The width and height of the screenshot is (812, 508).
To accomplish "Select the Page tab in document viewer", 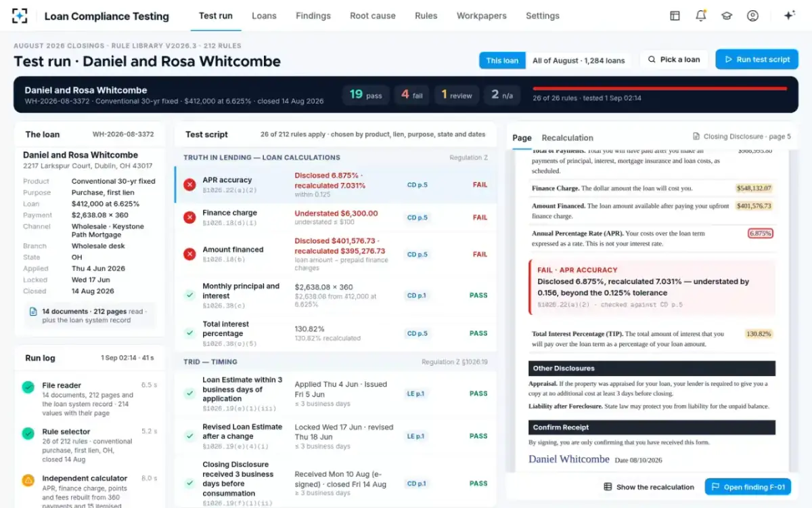I will click(x=522, y=137).
